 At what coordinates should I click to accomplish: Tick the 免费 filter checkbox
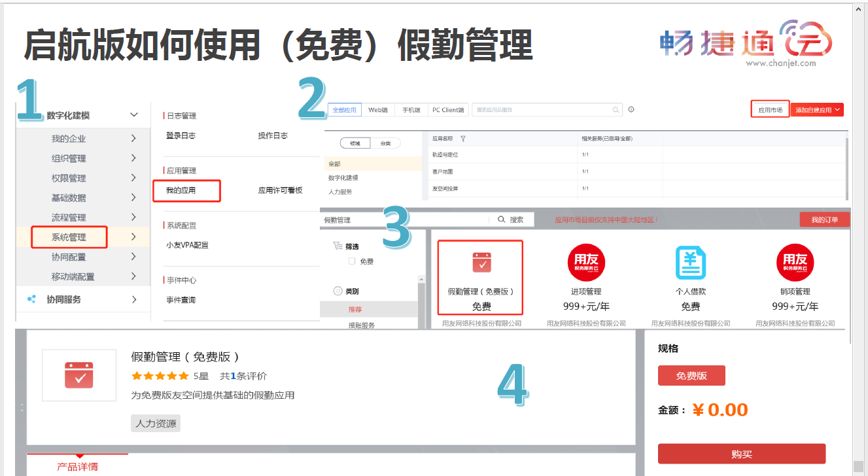[x=352, y=261]
